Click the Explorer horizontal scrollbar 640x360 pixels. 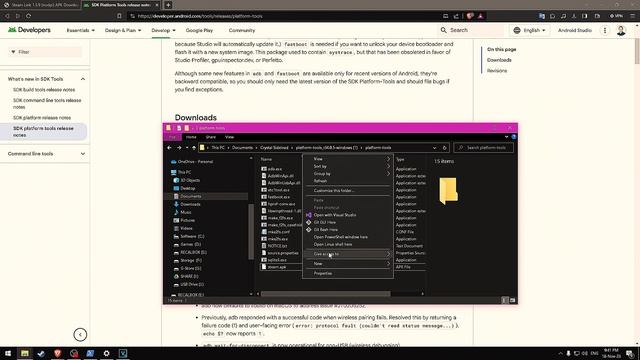(x=325, y=293)
